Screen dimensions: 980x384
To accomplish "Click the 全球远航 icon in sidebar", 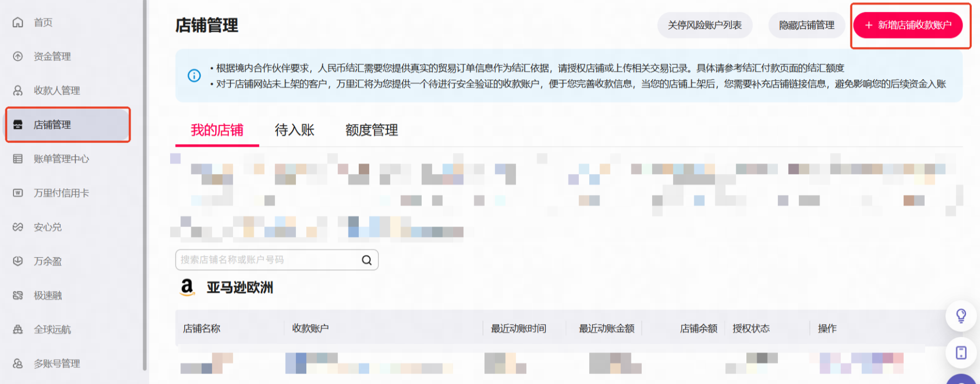I will [x=18, y=330].
